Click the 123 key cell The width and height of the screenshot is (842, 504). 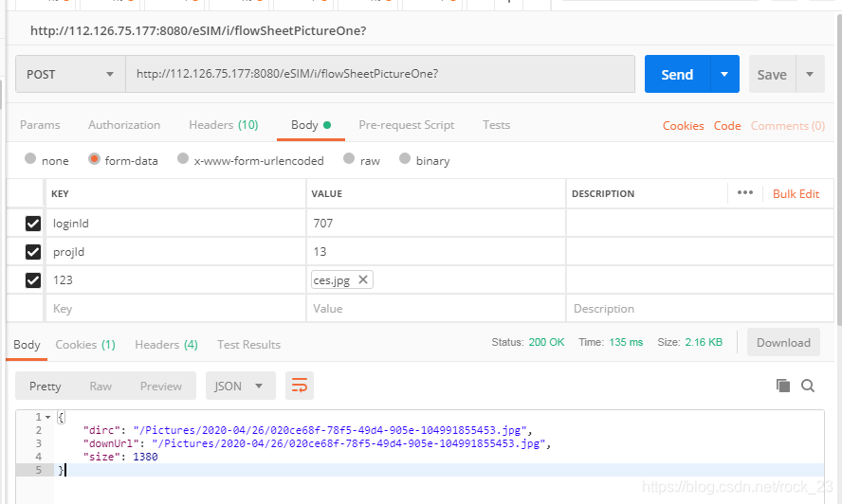pos(175,280)
